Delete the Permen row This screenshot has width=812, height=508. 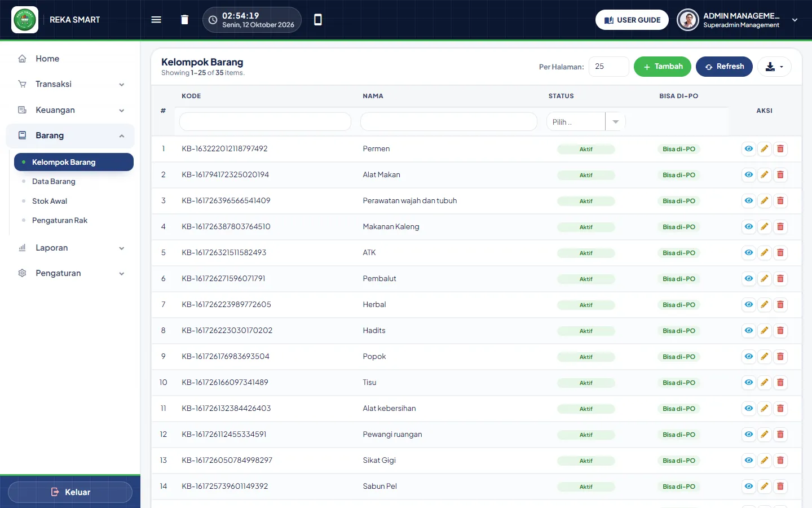780,149
